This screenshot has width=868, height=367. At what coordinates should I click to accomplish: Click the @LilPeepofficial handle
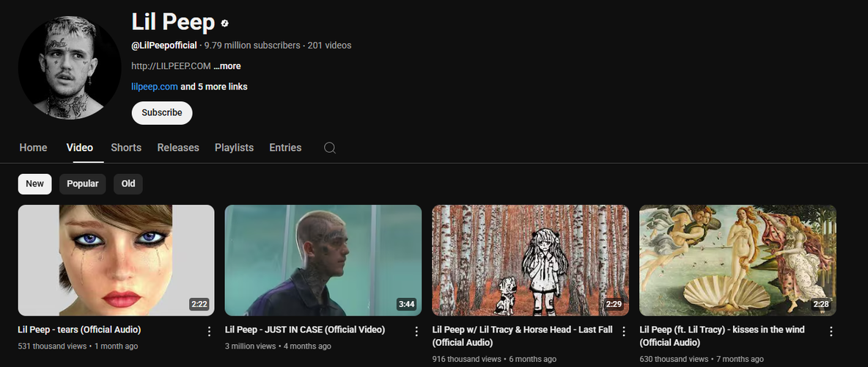click(x=164, y=46)
